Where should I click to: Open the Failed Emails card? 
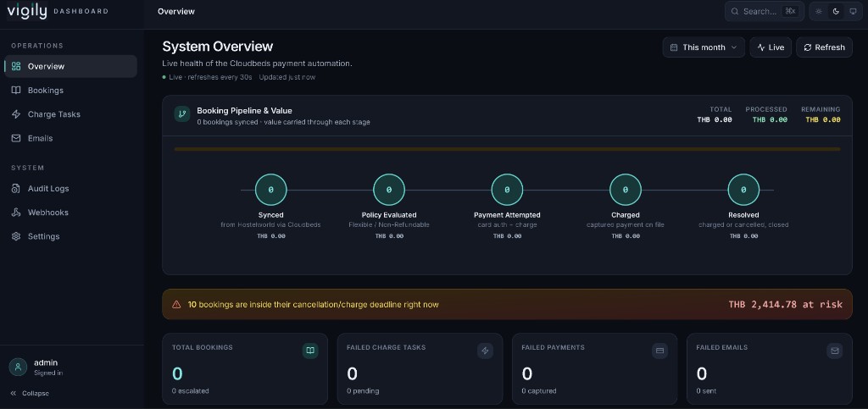tap(770, 368)
